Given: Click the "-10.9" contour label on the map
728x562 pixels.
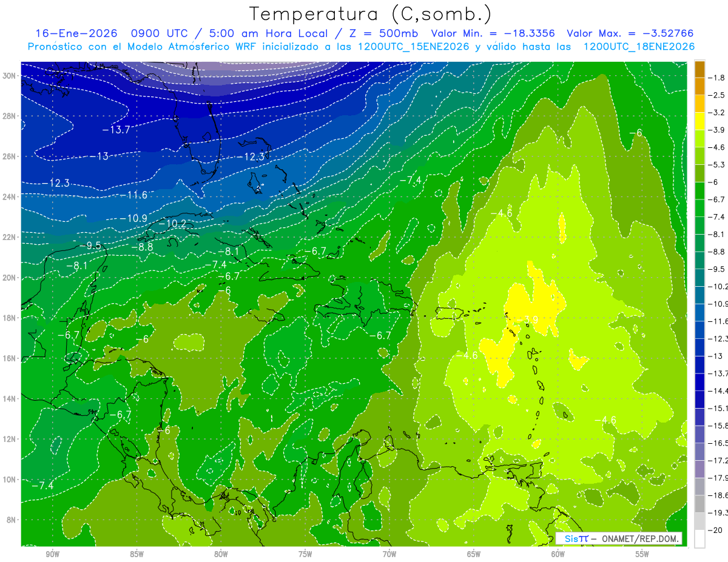Looking at the screenshot, I should coord(133,218).
